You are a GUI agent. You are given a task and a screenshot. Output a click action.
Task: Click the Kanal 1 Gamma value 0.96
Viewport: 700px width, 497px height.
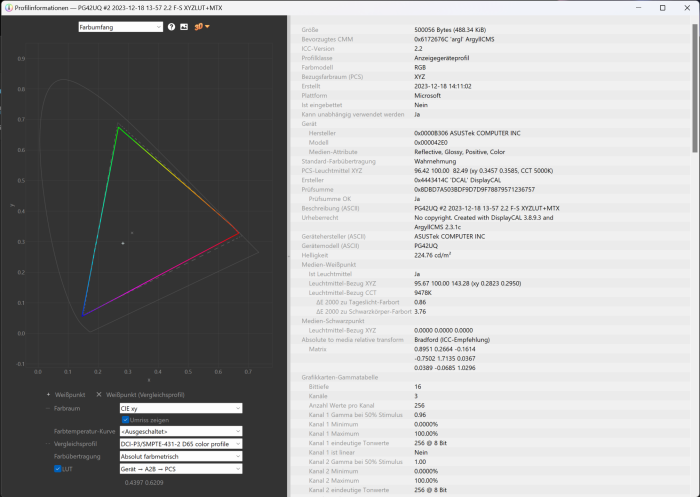(x=420, y=414)
